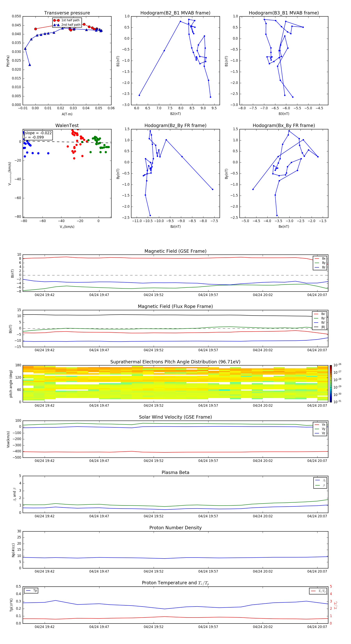Click the 'Proton Temperature and Te/Tp' title
Image resolution: width=351 pixels, height=644 pixels.
coord(175,583)
